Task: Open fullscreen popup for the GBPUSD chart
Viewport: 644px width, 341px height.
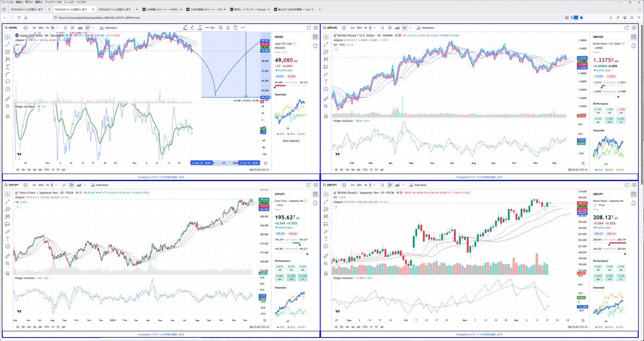Action: click(x=626, y=27)
